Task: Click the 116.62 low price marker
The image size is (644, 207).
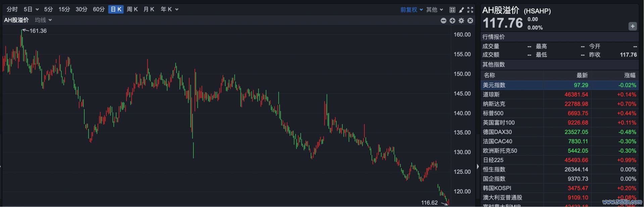Action: (430, 203)
